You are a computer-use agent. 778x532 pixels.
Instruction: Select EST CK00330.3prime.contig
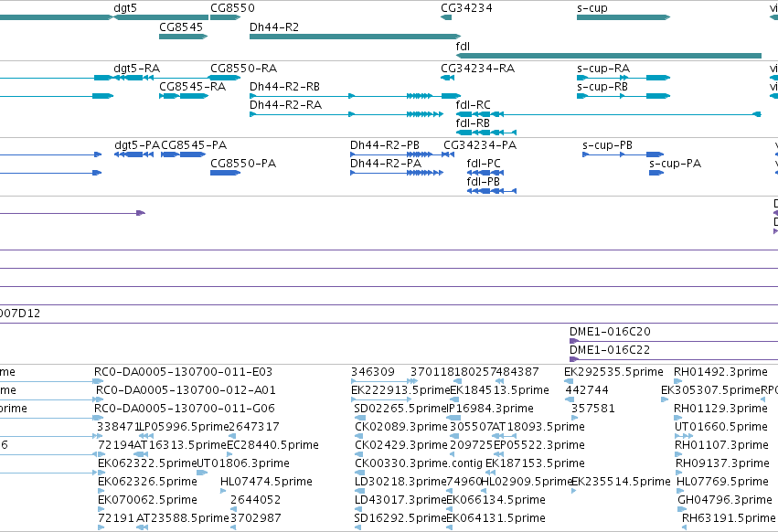click(419, 463)
